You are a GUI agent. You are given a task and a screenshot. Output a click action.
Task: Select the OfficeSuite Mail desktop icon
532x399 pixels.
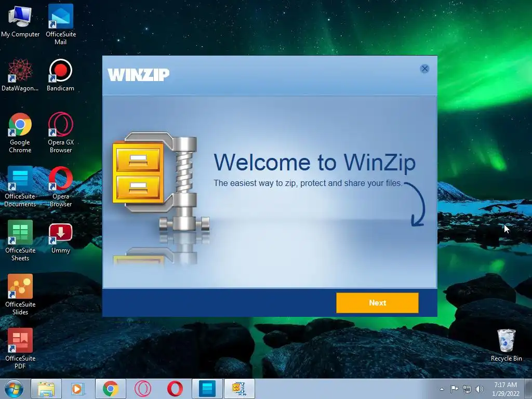[x=61, y=24]
